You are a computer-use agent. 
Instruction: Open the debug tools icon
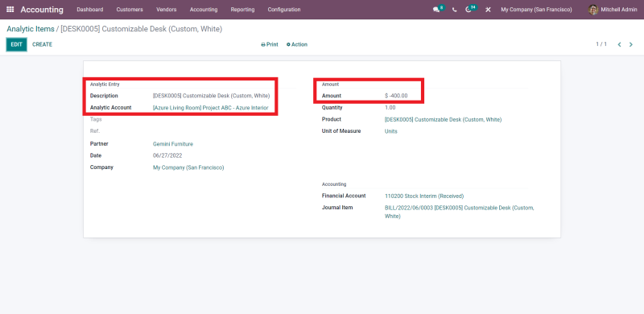488,10
